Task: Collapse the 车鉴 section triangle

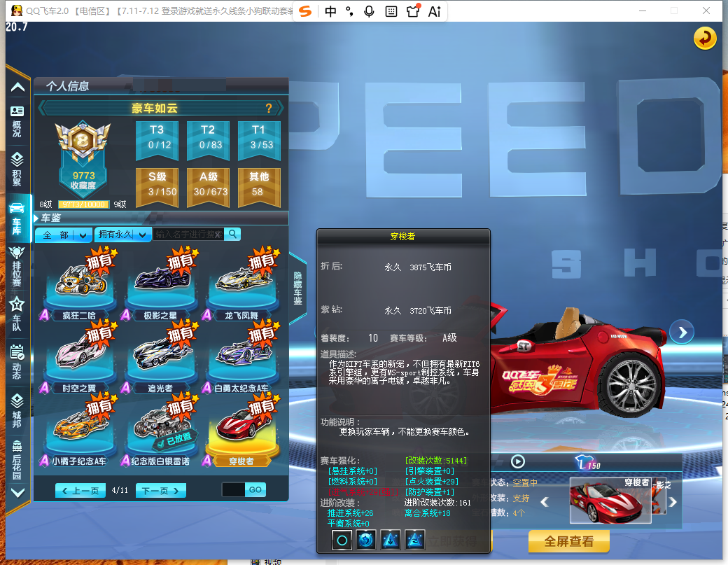Action: (36, 218)
